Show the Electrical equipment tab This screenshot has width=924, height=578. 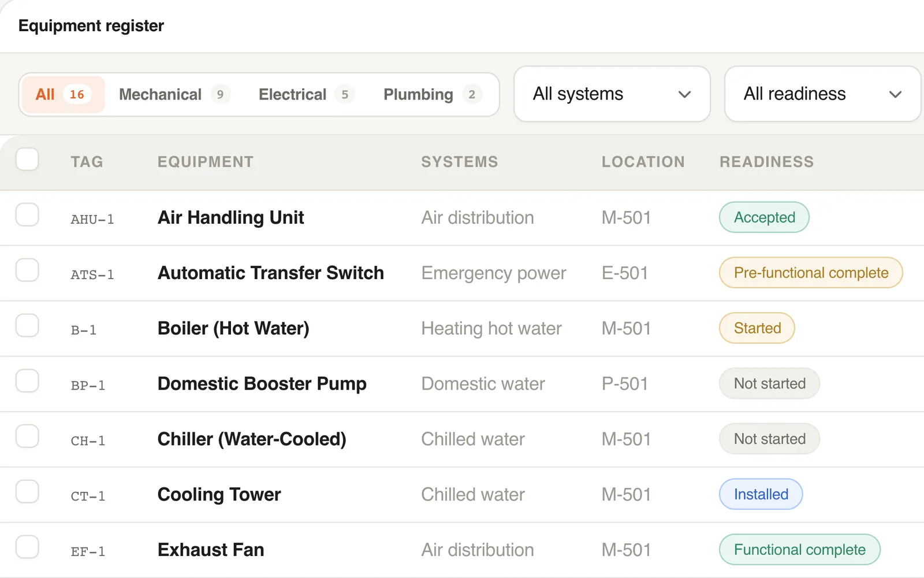tap(306, 94)
